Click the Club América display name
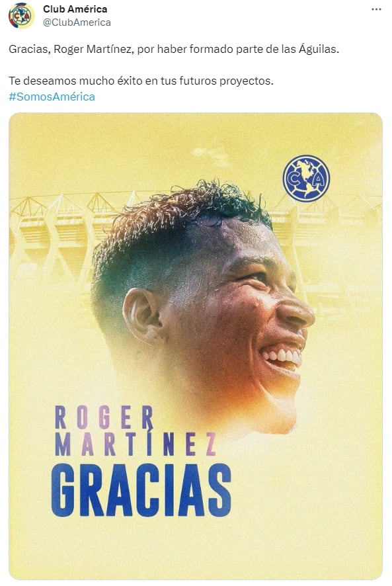 tap(75, 9)
